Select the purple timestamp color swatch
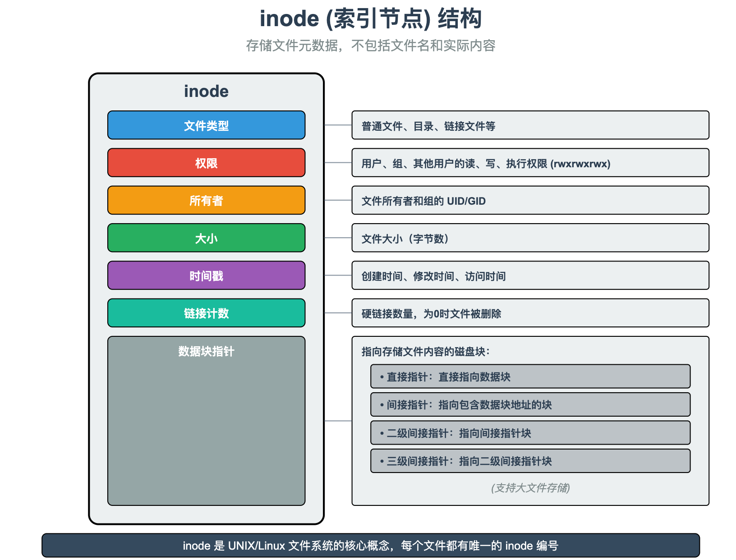The height and width of the screenshot is (560, 736). (206, 275)
